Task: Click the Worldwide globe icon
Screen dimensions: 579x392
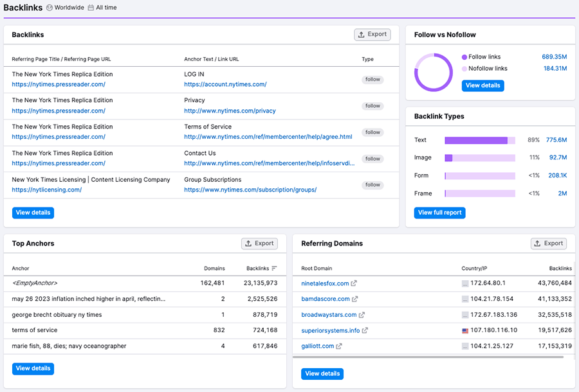Action: pyautogui.click(x=50, y=7)
